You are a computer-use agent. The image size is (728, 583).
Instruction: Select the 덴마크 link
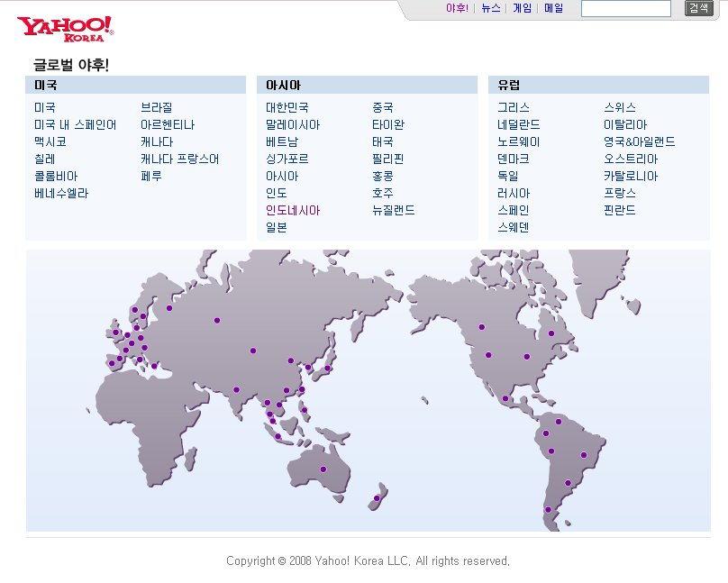514,159
